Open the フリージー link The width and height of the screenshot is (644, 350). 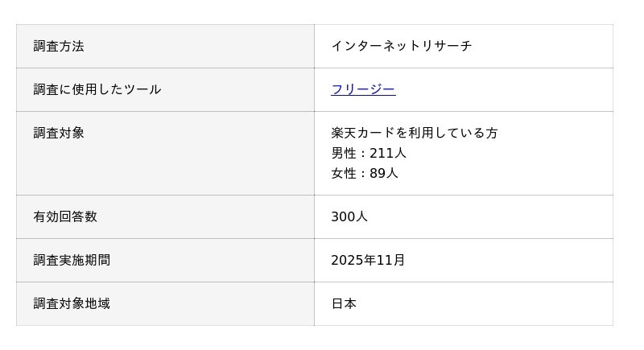pyautogui.click(x=363, y=89)
